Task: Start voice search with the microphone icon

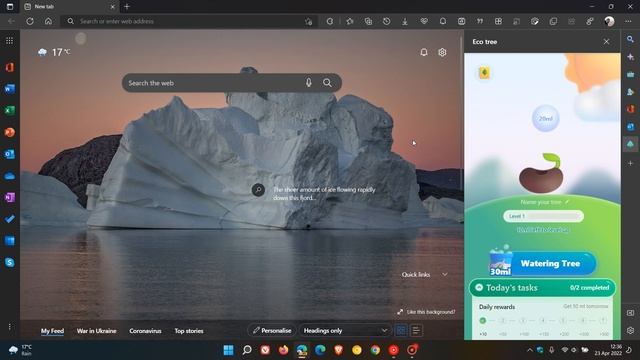Action: point(309,83)
